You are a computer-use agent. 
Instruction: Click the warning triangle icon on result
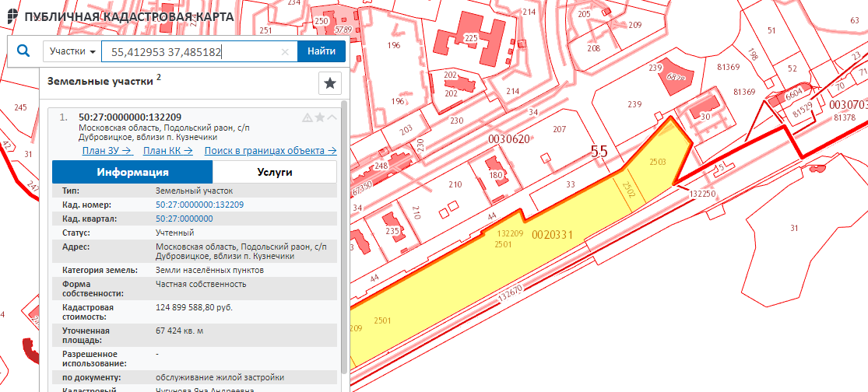tap(307, 117)
